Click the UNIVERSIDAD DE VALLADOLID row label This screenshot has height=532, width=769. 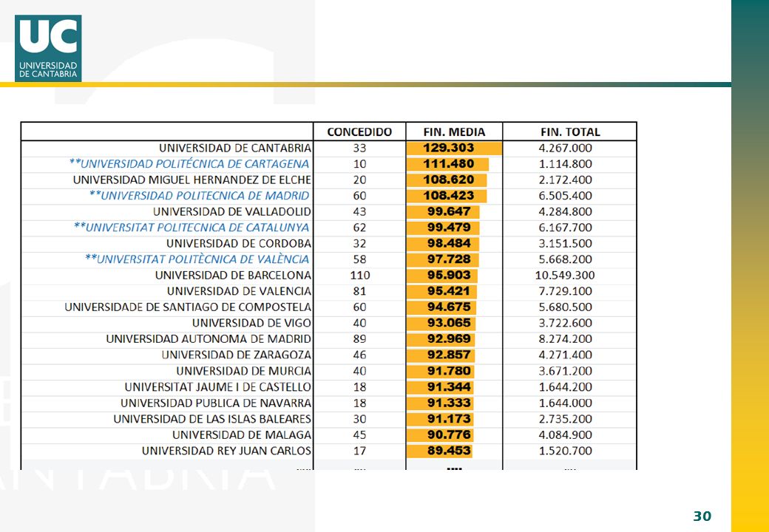coord(232,211)
